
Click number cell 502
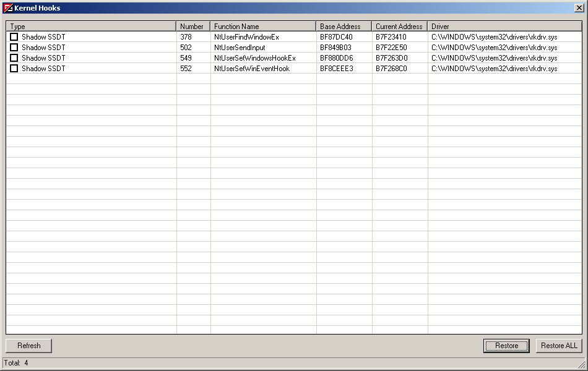click(x=186, y=47)
